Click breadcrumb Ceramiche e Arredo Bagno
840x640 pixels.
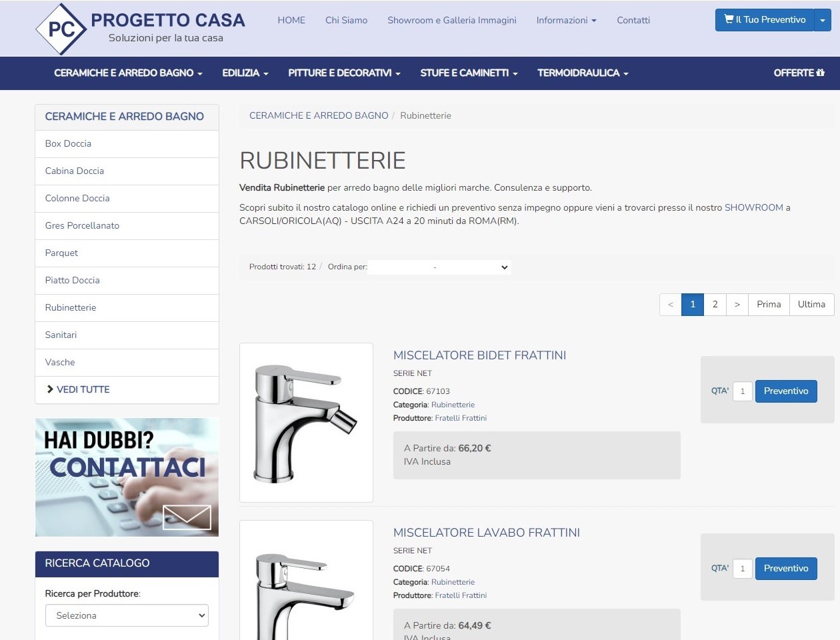click(x=319, y=115)
